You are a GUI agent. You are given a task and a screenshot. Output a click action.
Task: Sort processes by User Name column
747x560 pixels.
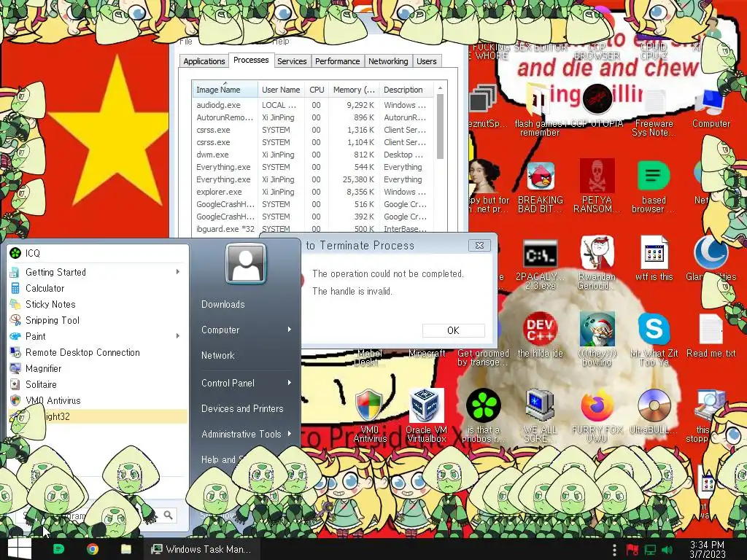[281, 90]
